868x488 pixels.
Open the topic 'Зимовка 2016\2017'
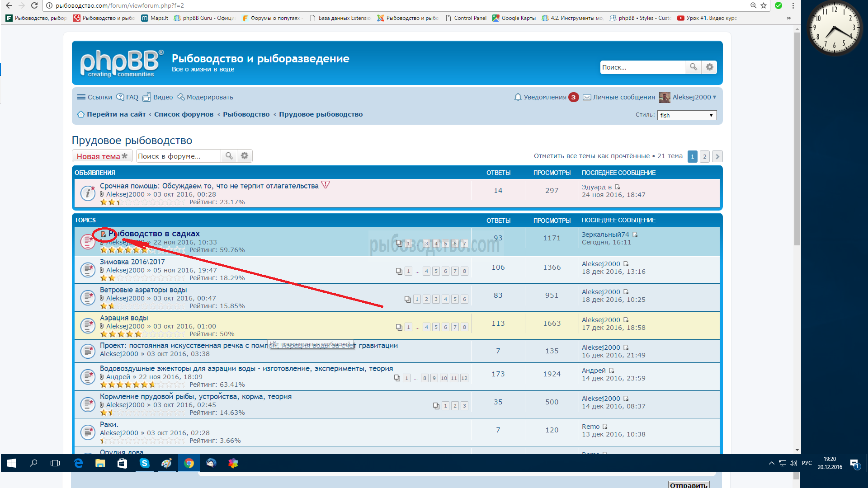pos(132,262)
